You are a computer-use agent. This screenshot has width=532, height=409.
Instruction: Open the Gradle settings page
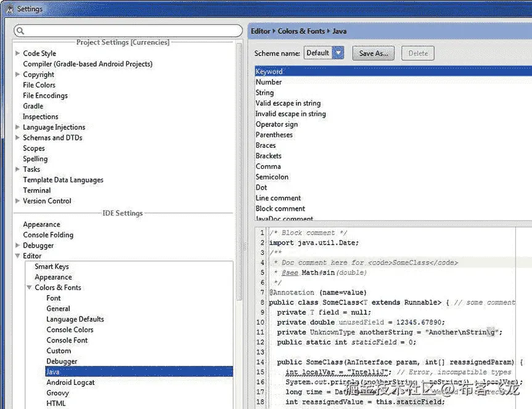pyautogui.click(x=33, y=106)
